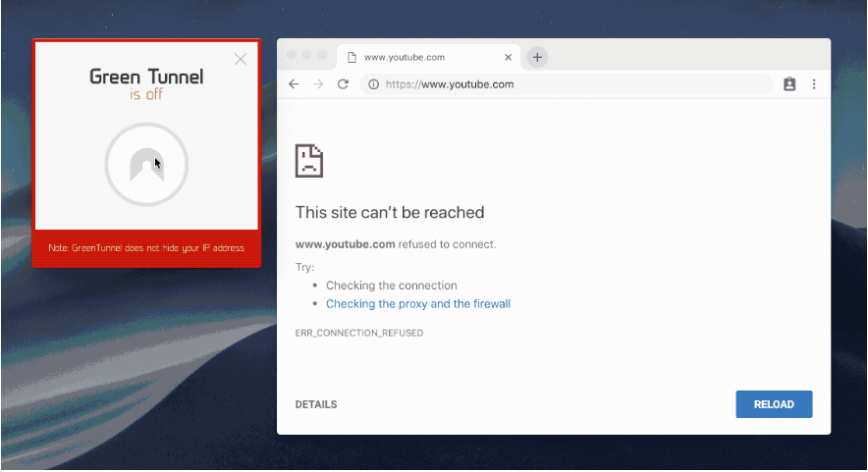Click the 'is off' status text
The width and height of the screenshot is (868, 472).
[x=146, y=94]
